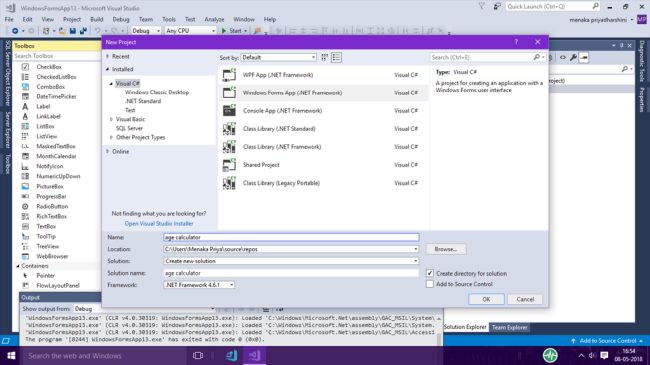This screenshot has height=365, width=650.
Task: Select the Class Library (Legacy Portable) icon
Action: tap(229, 183)
